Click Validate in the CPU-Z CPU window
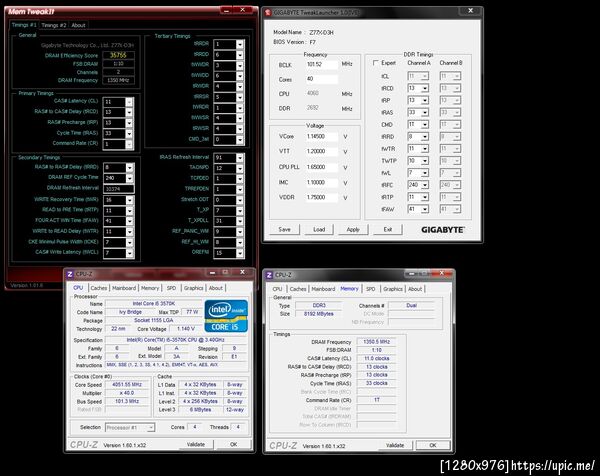 tap(196, 445)
